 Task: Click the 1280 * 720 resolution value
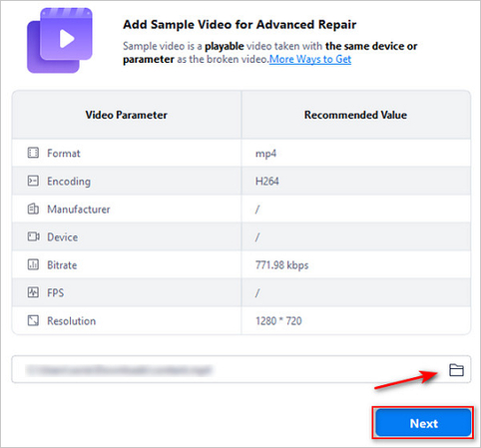(x=278, y=321)
